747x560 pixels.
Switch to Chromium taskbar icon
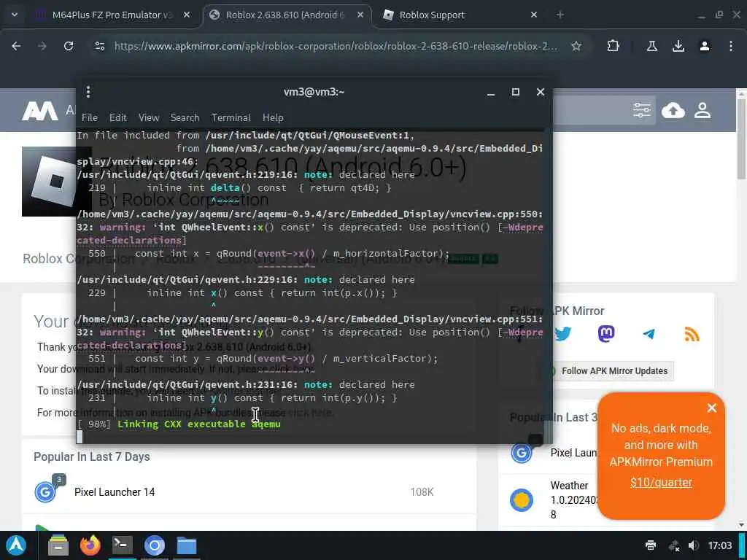[155, 545]
